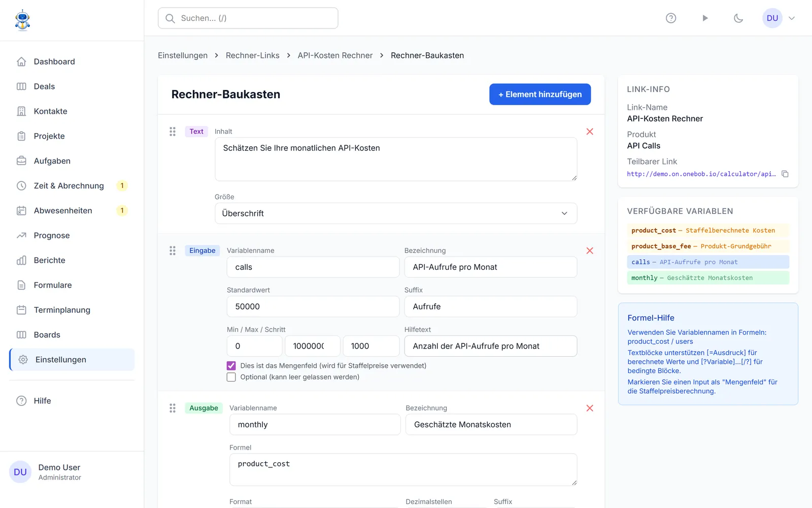Click the Formulare document icon
The height and width of the screenshot is (508, 812).
click(21, 285)
